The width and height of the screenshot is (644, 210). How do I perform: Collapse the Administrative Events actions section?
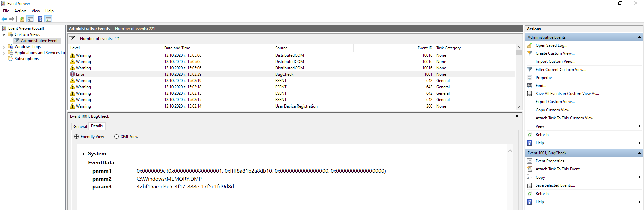pos(639,37)
